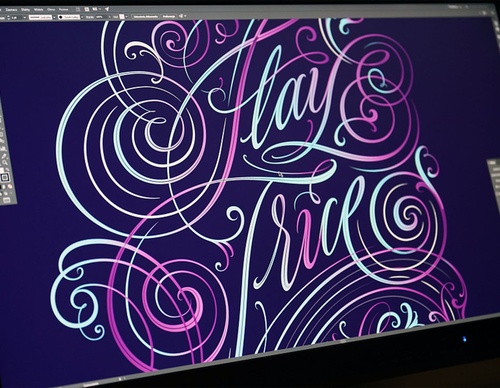Click the Preferencje button
The image size is (500, 388).
[x=169, y=17]
